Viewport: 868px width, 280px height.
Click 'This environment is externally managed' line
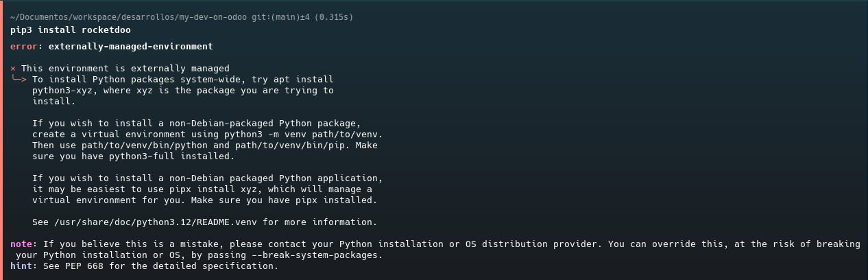(x=125, y=69)
